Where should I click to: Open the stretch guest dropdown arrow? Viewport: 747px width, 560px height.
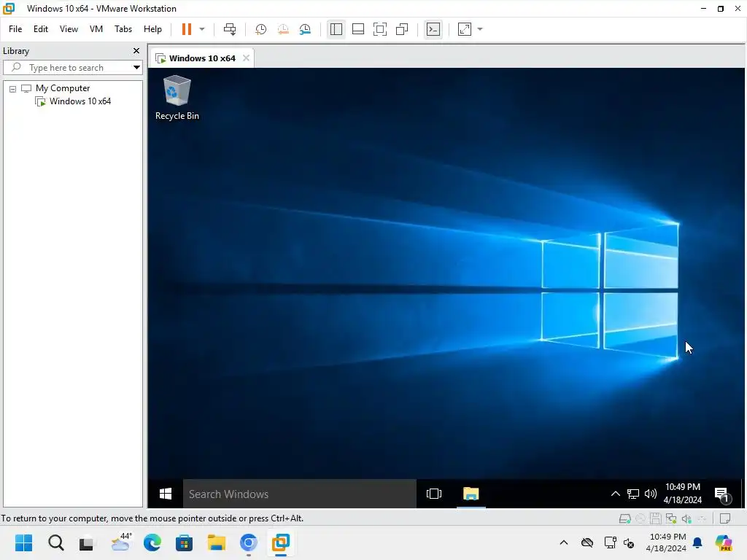480,29
